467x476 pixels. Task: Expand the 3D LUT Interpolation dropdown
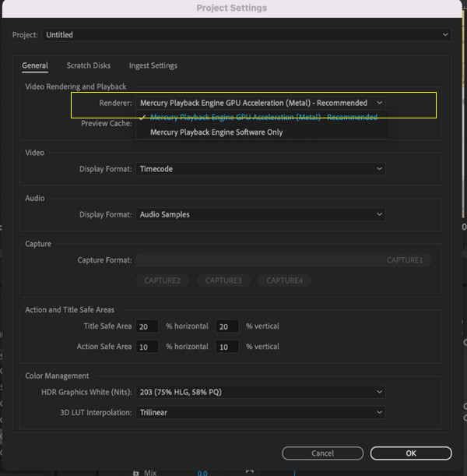pyautogui.click(x=261, y=412)
